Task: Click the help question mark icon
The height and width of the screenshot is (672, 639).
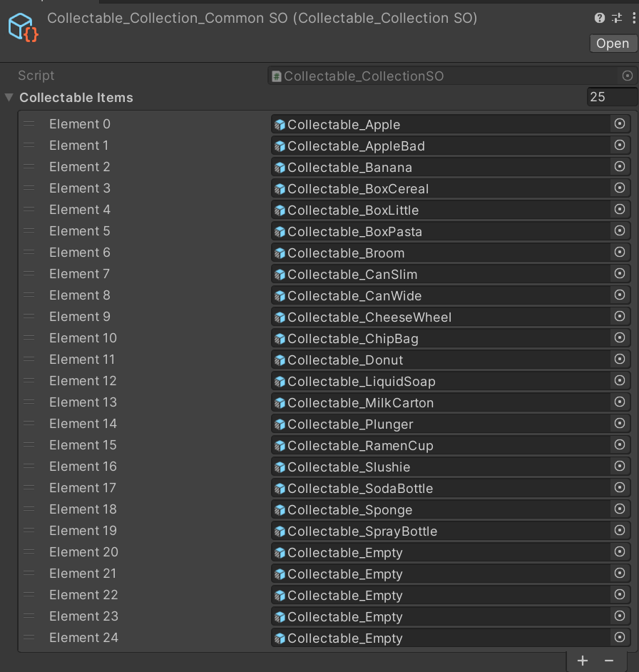Action: pyautogui.click(x=600, y=18)
